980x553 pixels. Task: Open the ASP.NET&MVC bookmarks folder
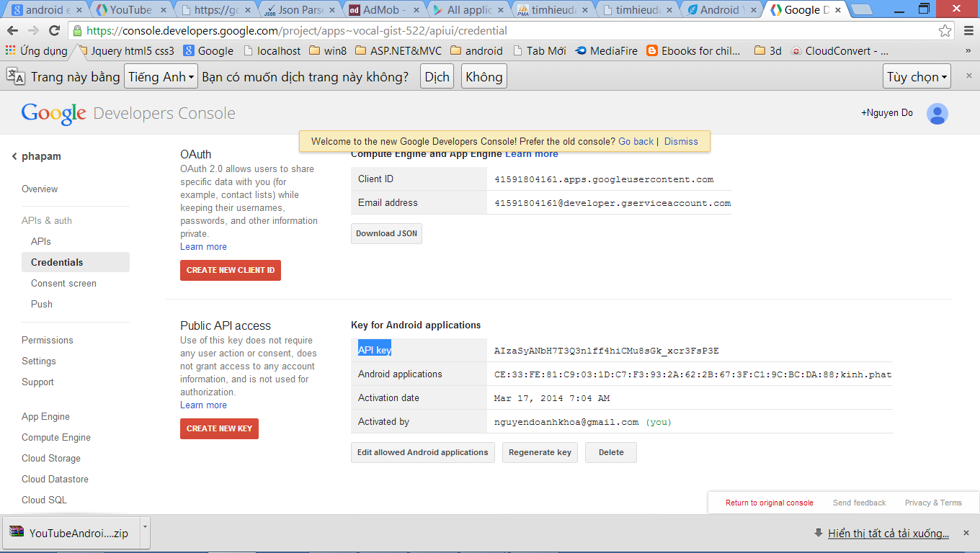pyautogui.click(x=398, y=51)
